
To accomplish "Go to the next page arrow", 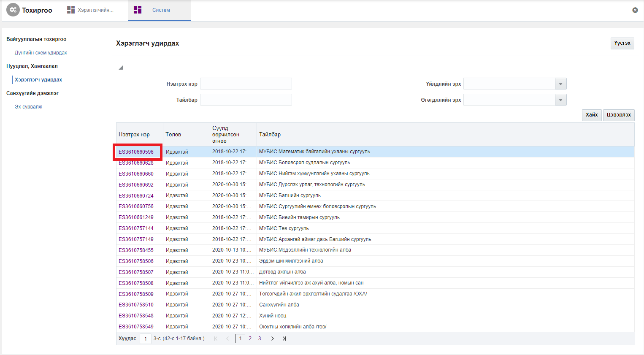I will point(273,339).
